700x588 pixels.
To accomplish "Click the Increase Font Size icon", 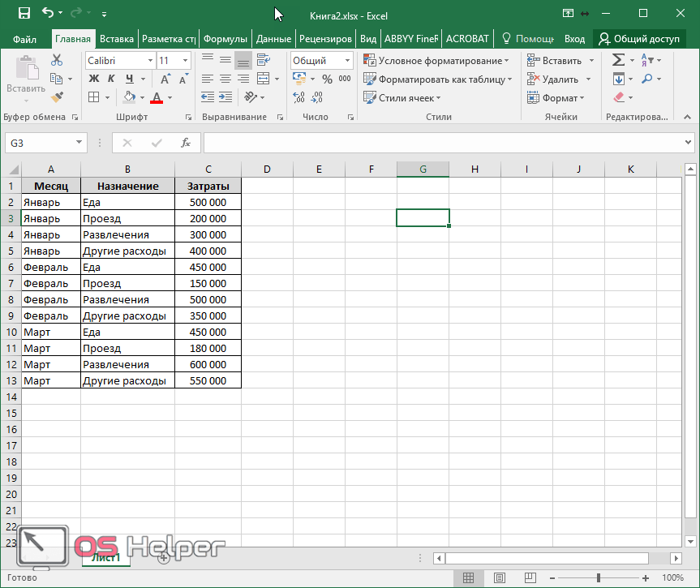I will [x=166, y=79].
